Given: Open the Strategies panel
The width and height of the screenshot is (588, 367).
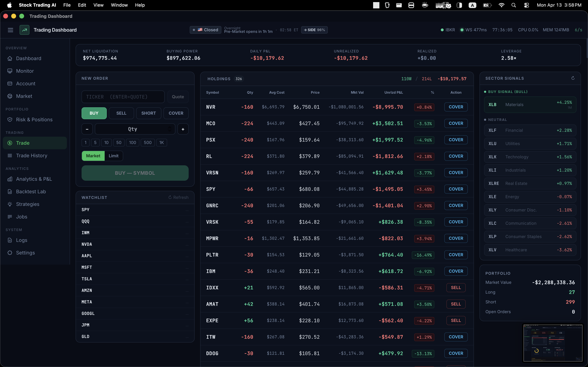Looking at the screenshot, I should pos(27,204).
